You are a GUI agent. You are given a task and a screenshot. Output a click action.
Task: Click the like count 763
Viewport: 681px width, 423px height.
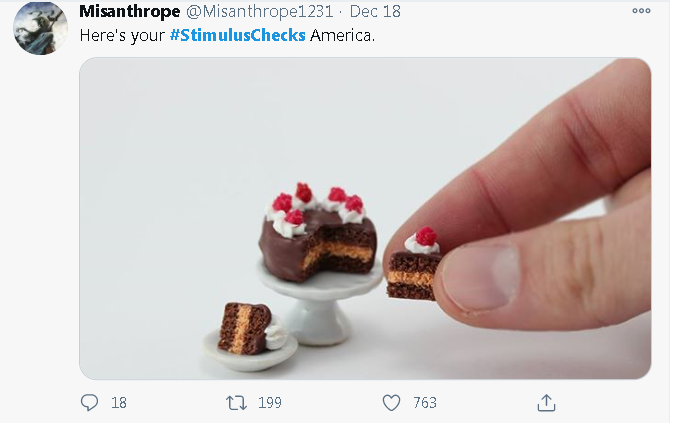coord(425,402)
